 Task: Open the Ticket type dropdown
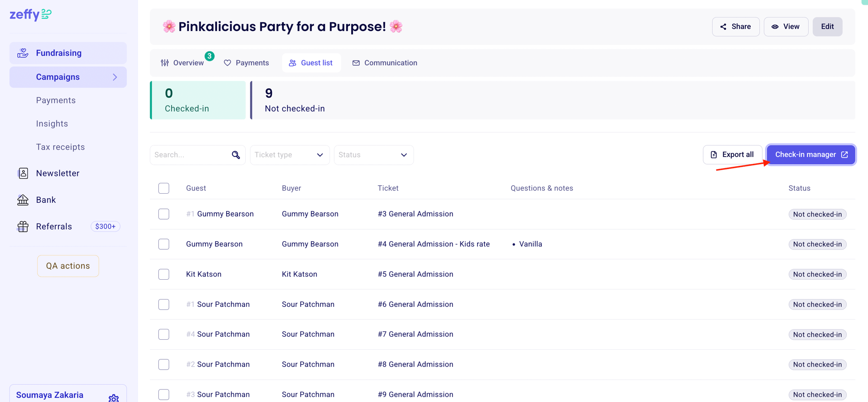pos(289,155)
